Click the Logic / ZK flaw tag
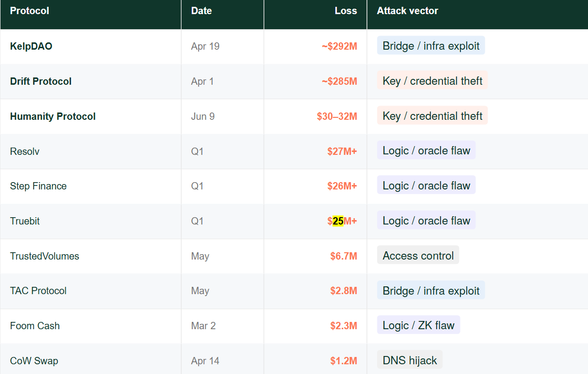 point(419,325)
